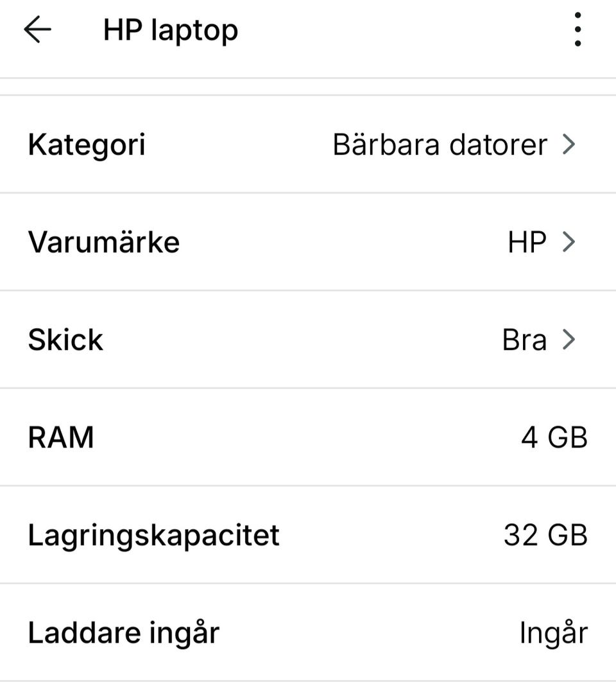Click the HP laptop page title
616x689 pixels.
(170, 30)
